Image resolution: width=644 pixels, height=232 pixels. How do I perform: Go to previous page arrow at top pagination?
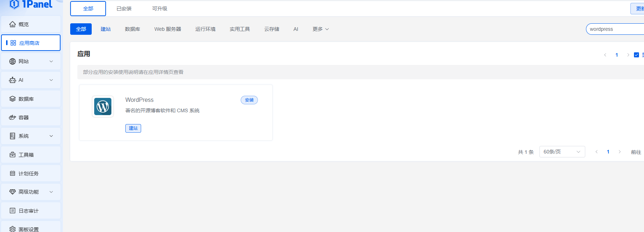point(605,55)
